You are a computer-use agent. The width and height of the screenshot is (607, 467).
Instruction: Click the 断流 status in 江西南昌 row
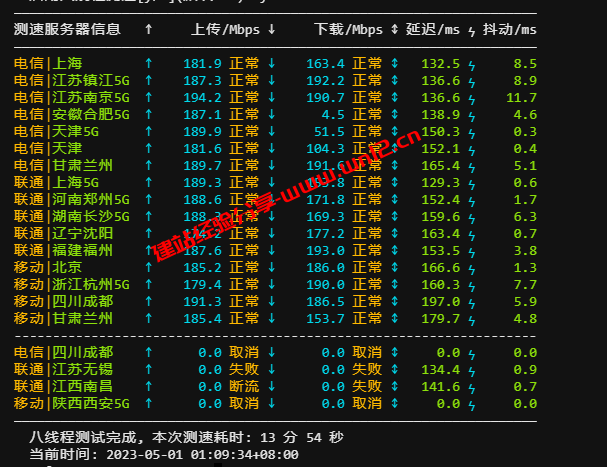pyautogui.click(x=245, y=386)
